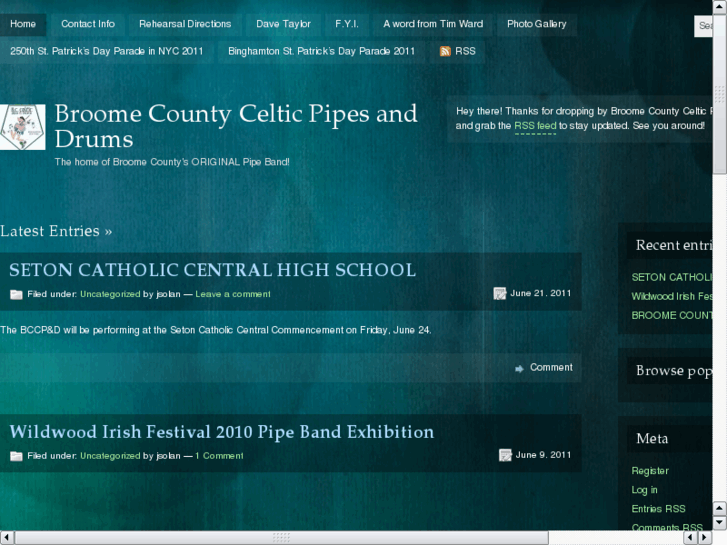Open Rehearsal Directions page

pos(185,24)
